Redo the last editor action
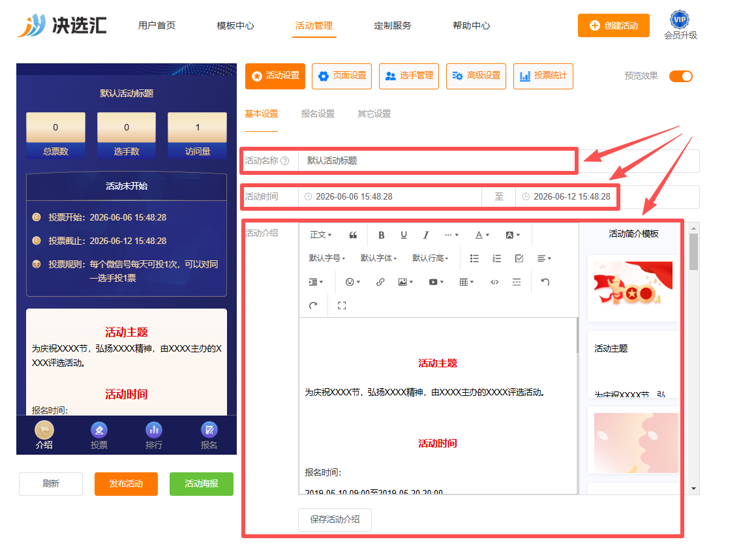 pyautogui.click(x=313, y=305)
